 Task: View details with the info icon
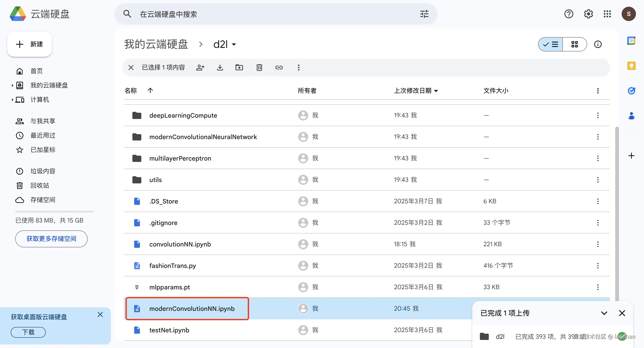(x=598, y=45)
